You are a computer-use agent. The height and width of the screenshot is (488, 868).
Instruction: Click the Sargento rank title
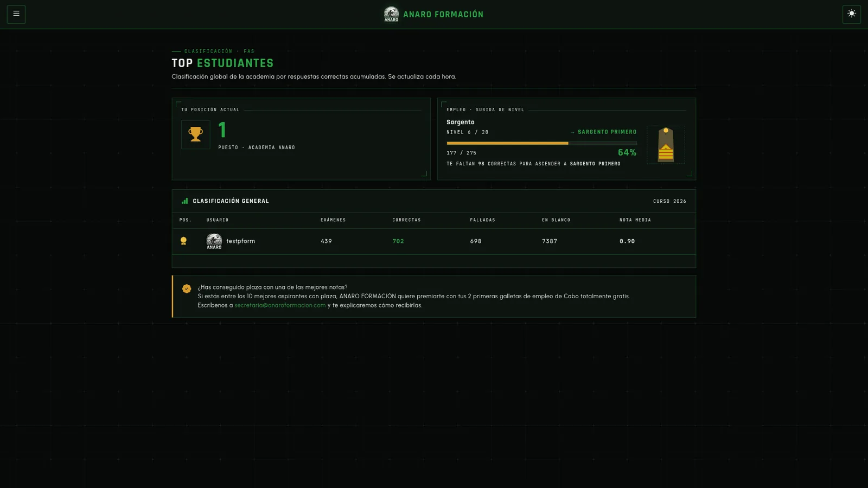point(461,123)
